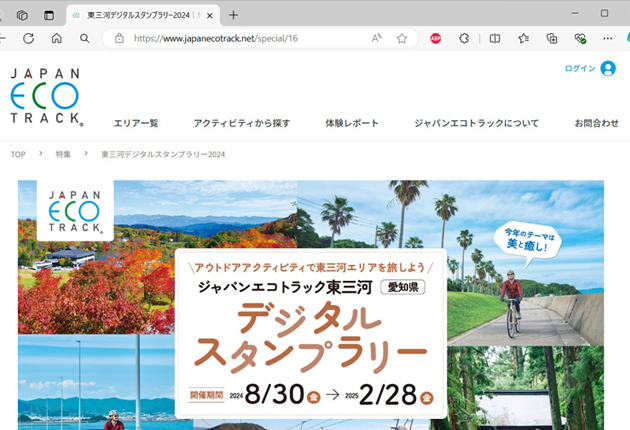
Task: Open ジャパンエコトラックについて menu
Action: [x=477, y=123]
